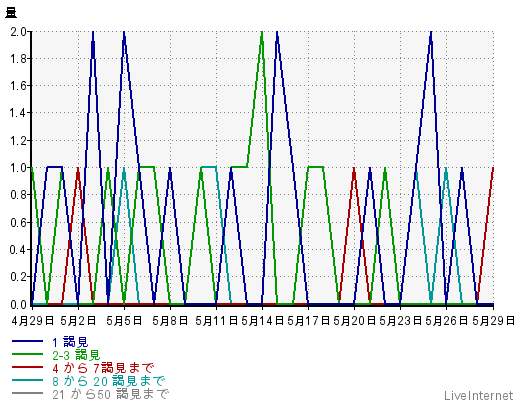
Task: Click the 2.0 y-axis value label
Action: pos(18,32)
